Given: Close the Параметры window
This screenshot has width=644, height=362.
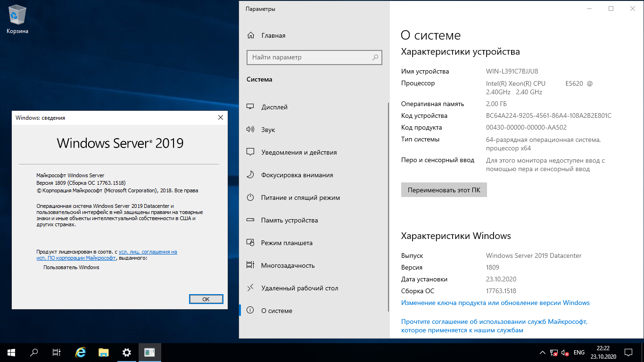Looking at the screenshot, I should pyautogui.click(x=633, y=8).
